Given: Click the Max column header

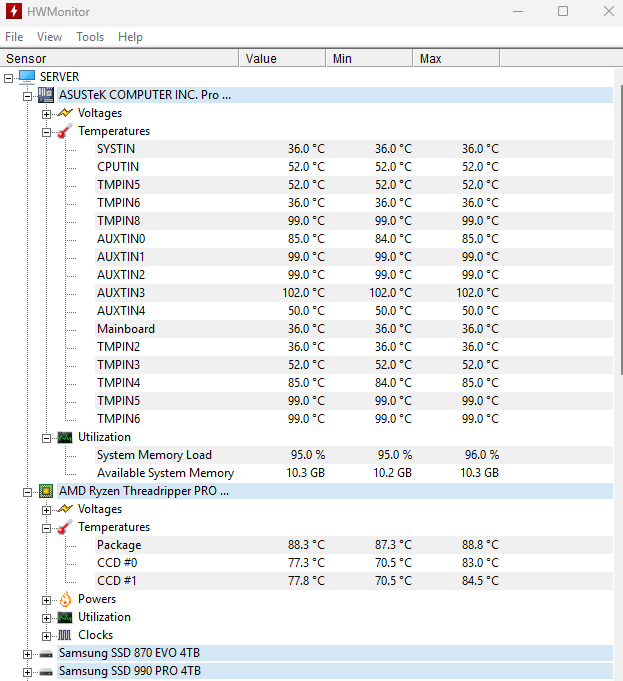Looking at the screenshot, I should point(456,59).
